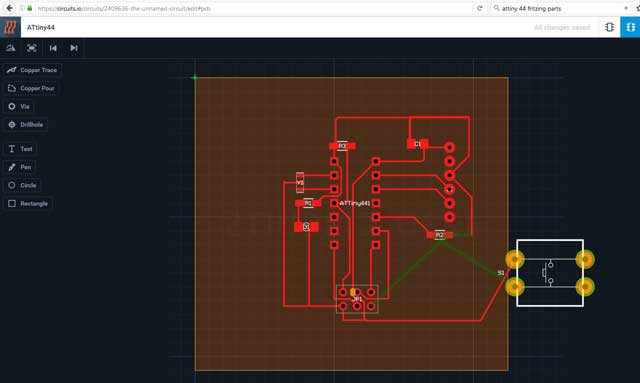
Task: Click the lower-left yellow pad of switch S1
Action: [515, 287]
